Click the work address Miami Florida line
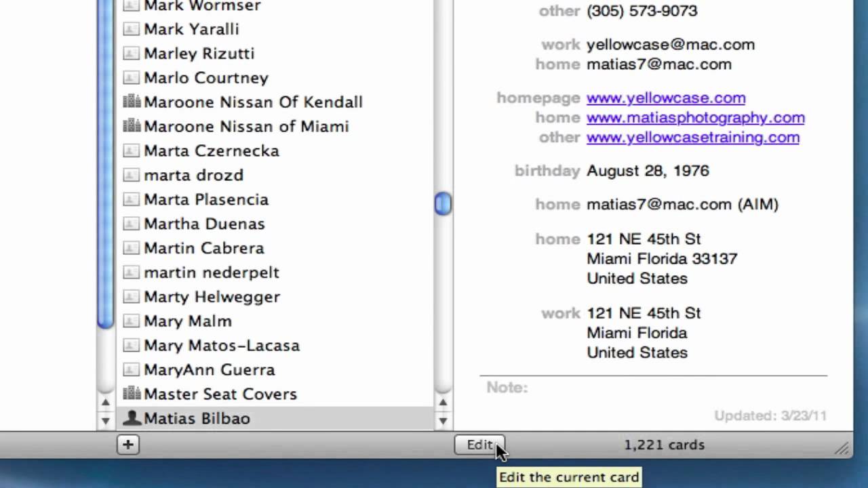This screenshot has height=488, width=868. pyautogui.click(x=637, y=333)
